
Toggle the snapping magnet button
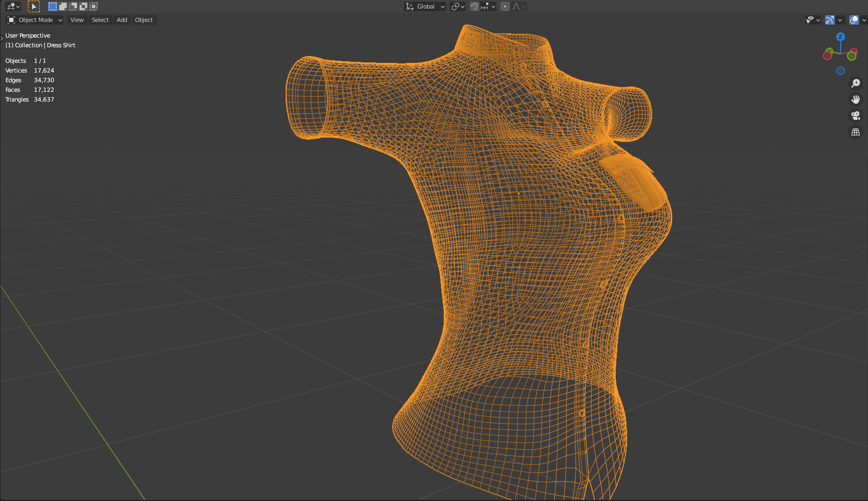[x=474, y=6]
